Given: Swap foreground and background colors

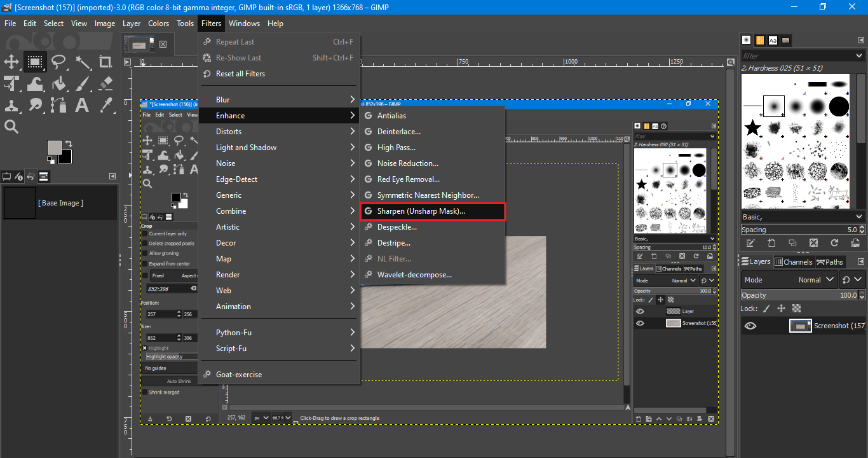Looking at the screenshot, I should (x=68, y=144).
